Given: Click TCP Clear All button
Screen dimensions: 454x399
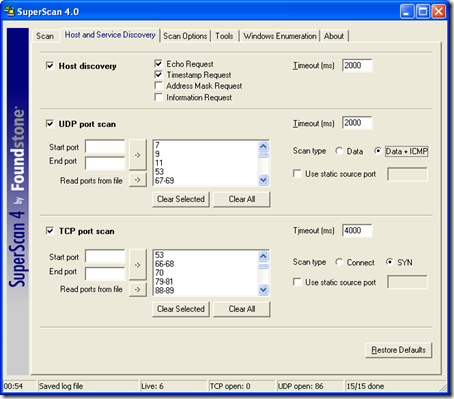Looking at the screenshot, I should tap(242, 309).
